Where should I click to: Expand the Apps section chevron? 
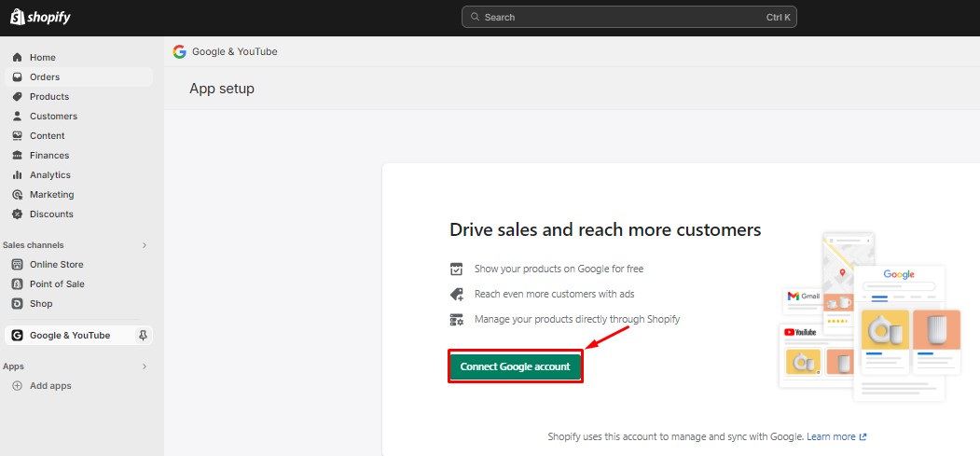coord(145,366)
